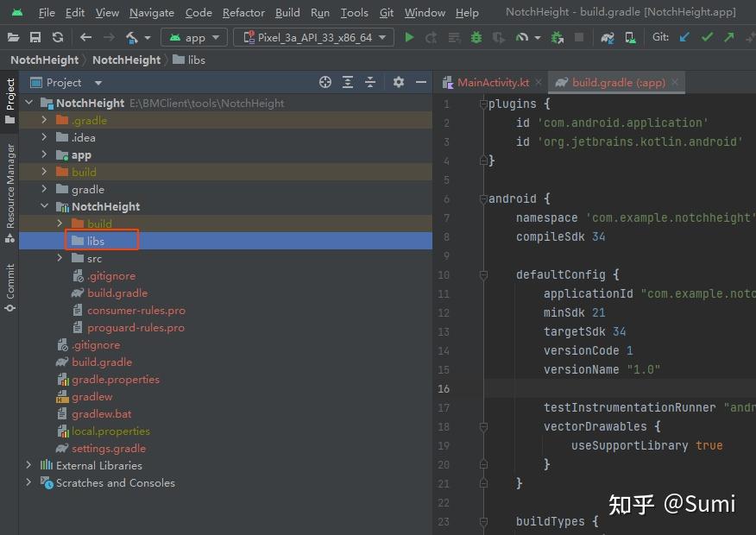The height and width of the screenshot is (535, 756).
Task: Expand the src folder in the project tree
Action: (60, 258)
